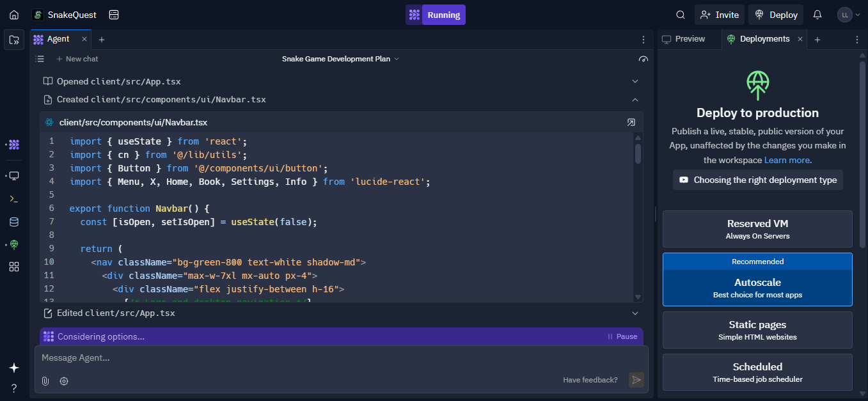Start a New chat
Image resolution: width=868 pixels, height=401 pixels.
pos(77,59)
